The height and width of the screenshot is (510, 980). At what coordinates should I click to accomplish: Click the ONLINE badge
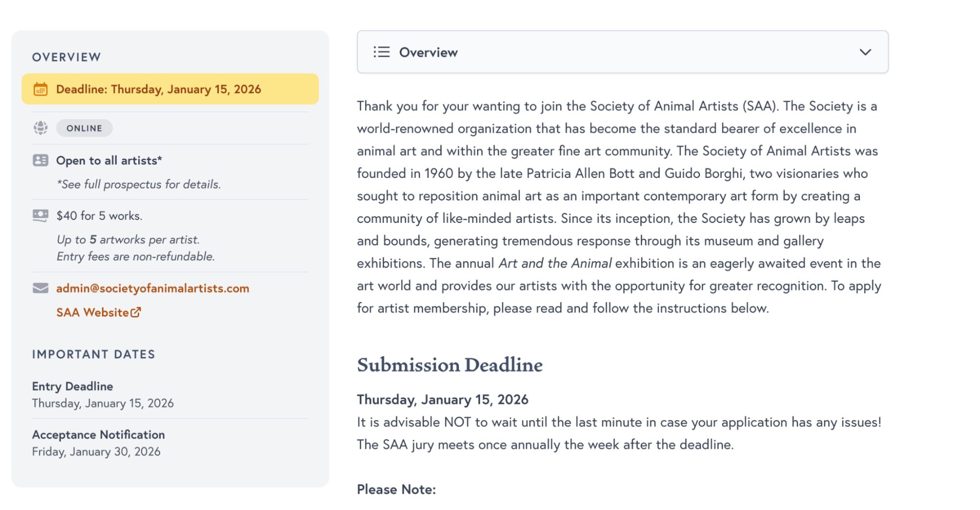click(84, 128)
